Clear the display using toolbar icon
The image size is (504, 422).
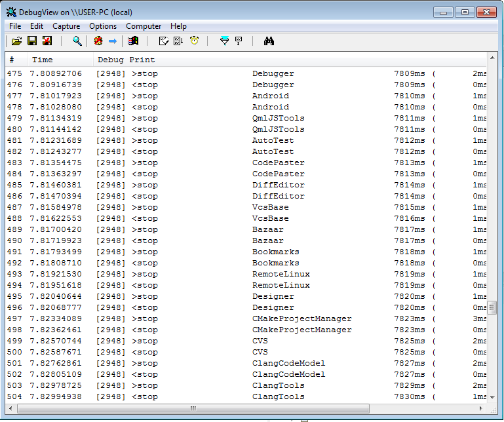(164, 41)
